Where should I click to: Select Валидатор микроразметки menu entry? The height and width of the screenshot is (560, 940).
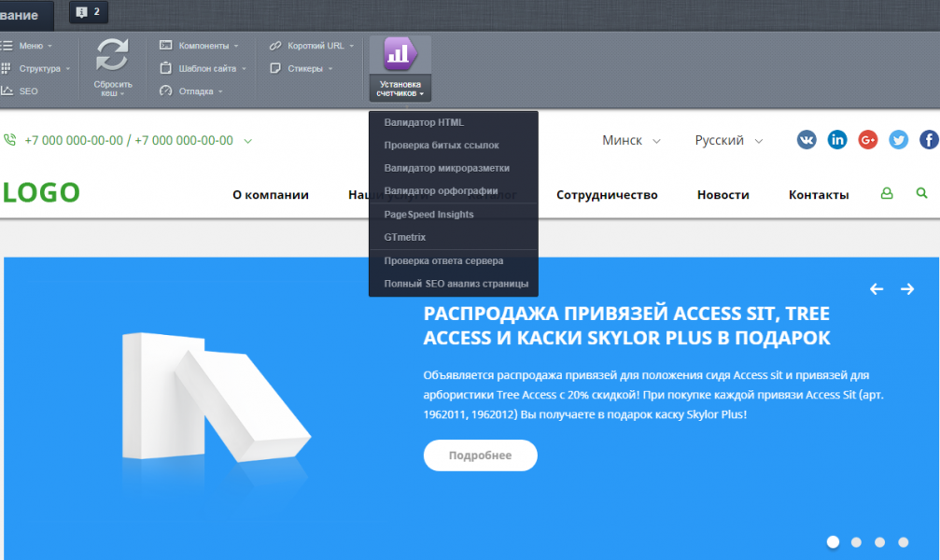[454, 168]
